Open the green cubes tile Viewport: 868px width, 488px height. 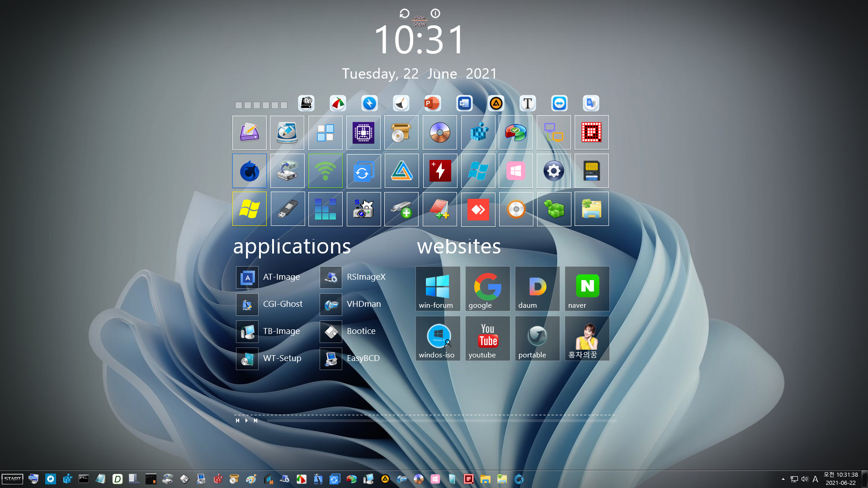(554, 209)
